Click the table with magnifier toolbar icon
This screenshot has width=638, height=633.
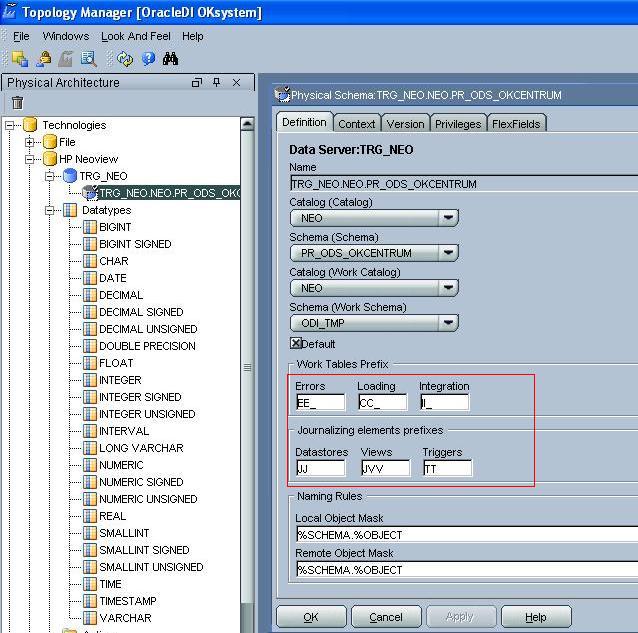tap(89, 59)
